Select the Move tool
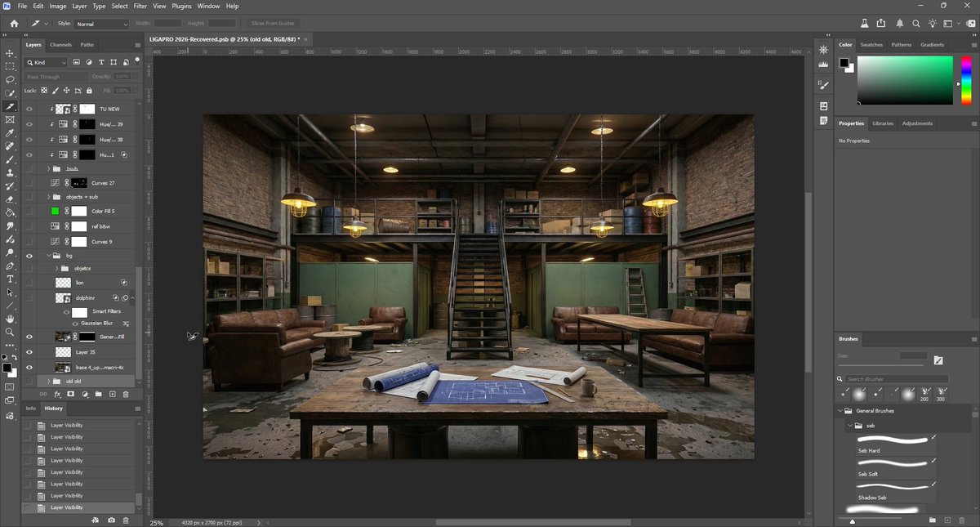Viewport: 980px width, 527px height. point(10,53)
